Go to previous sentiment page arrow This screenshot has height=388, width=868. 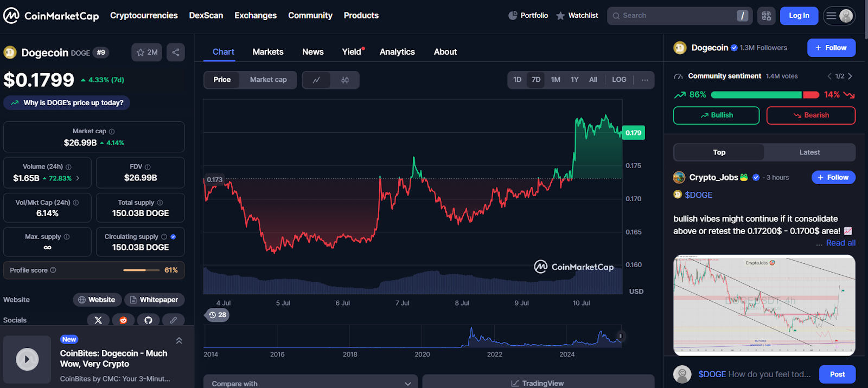tap(829, 76)
